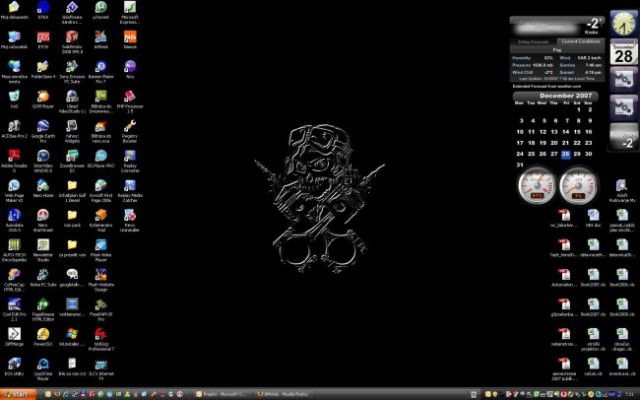Open SiSoftware Sandra shortcut

click(72, 12)
